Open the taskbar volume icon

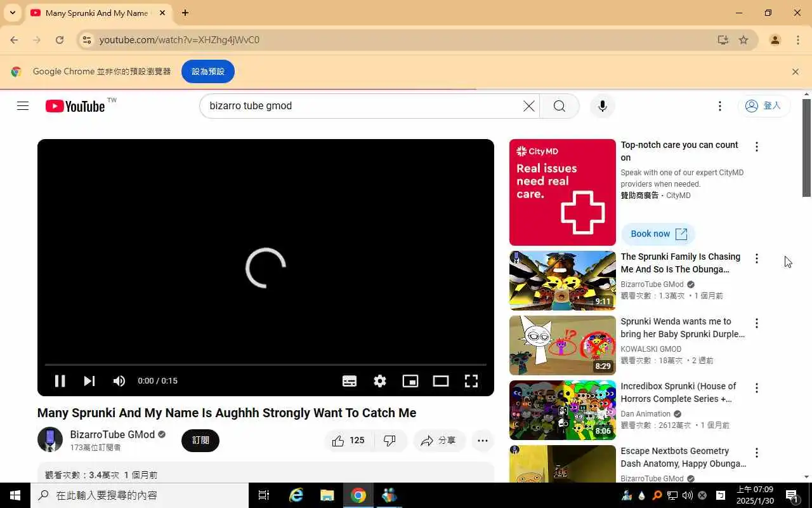pos(688,495)
